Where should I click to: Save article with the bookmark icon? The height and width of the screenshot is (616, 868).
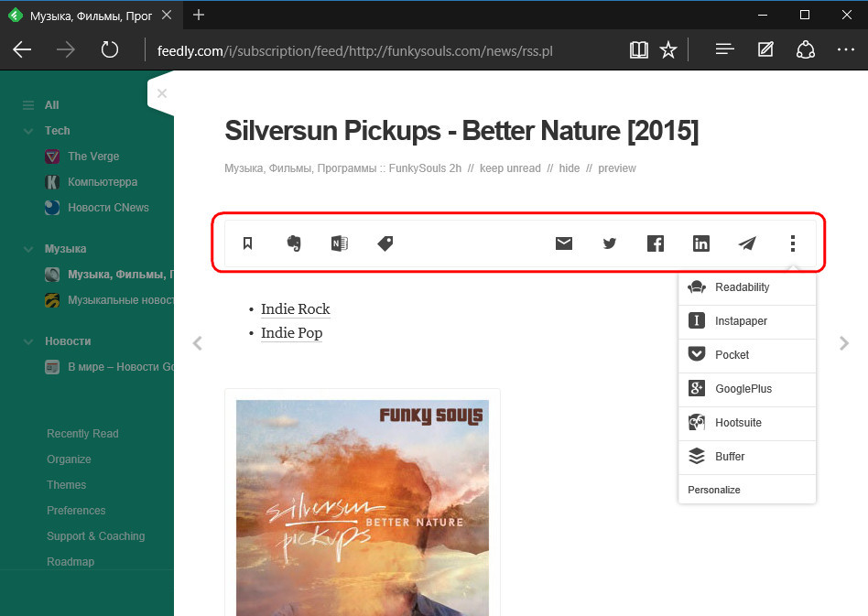point(247,243)
